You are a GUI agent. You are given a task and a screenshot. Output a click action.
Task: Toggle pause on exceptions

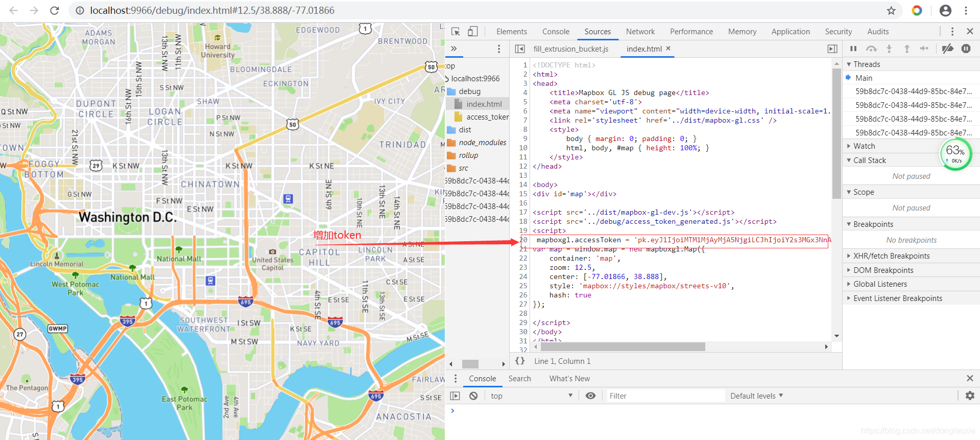pyautogui.click(x=966, y=49)
